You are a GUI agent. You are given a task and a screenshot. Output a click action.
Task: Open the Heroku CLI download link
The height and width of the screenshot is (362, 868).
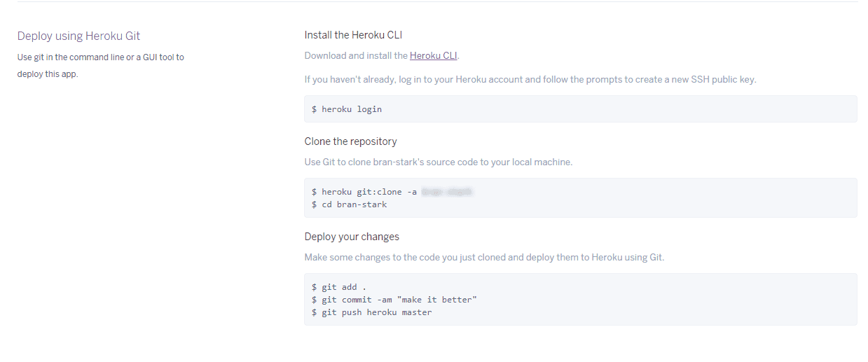click(x=433, y=55)
